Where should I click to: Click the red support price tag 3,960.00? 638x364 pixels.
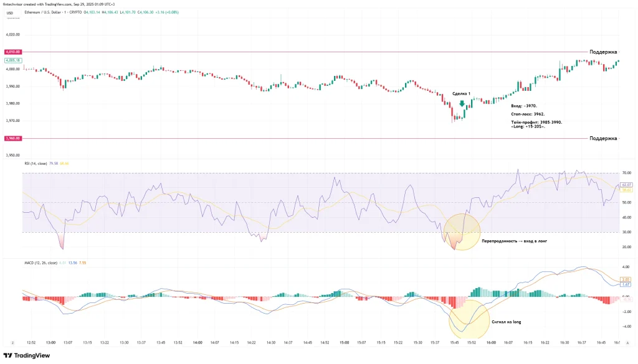coord(12,137)
